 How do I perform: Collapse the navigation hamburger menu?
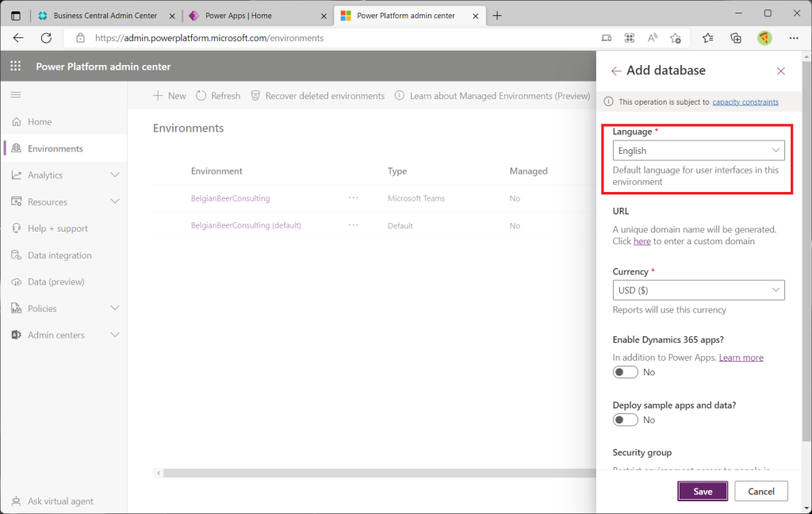coord(16,95)
